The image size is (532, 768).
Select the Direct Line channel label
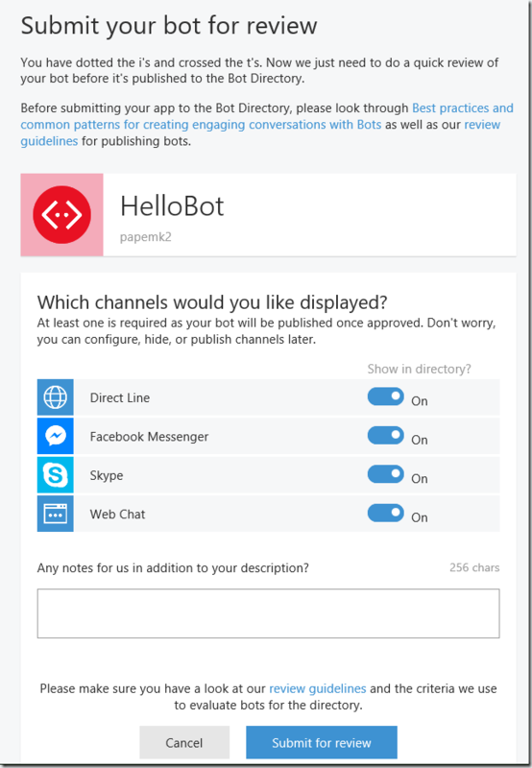pyautogui.click(x=120, y=397)
